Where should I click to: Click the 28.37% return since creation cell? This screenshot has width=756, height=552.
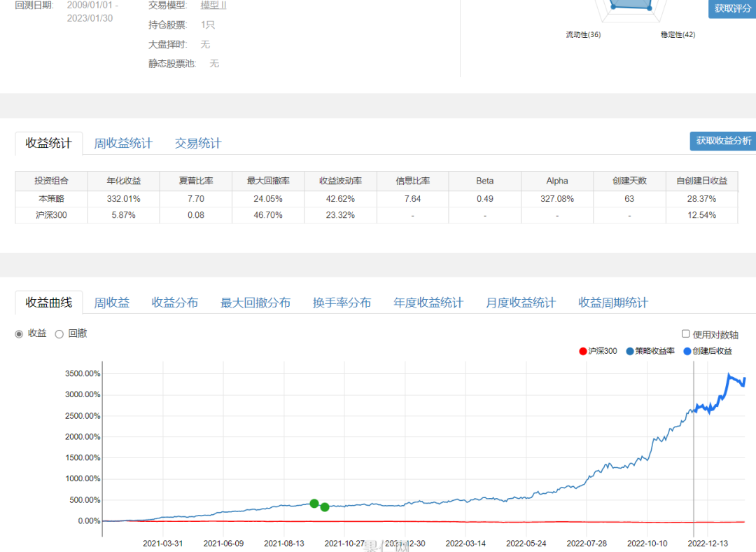click(x=702, y=199)
